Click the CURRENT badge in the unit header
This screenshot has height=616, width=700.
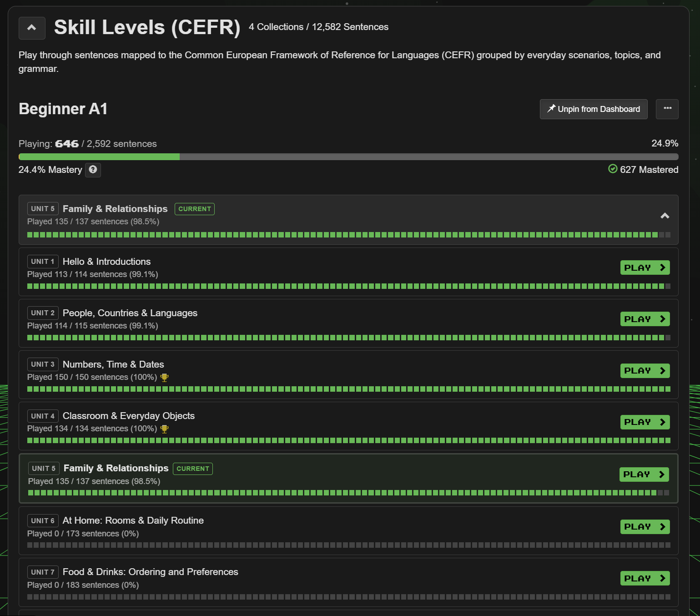(194, 209)
